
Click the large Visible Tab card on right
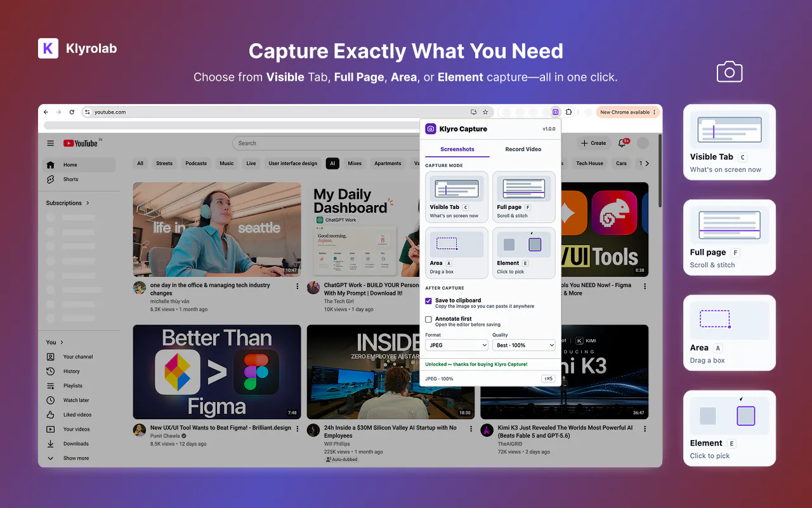(730, 142)
